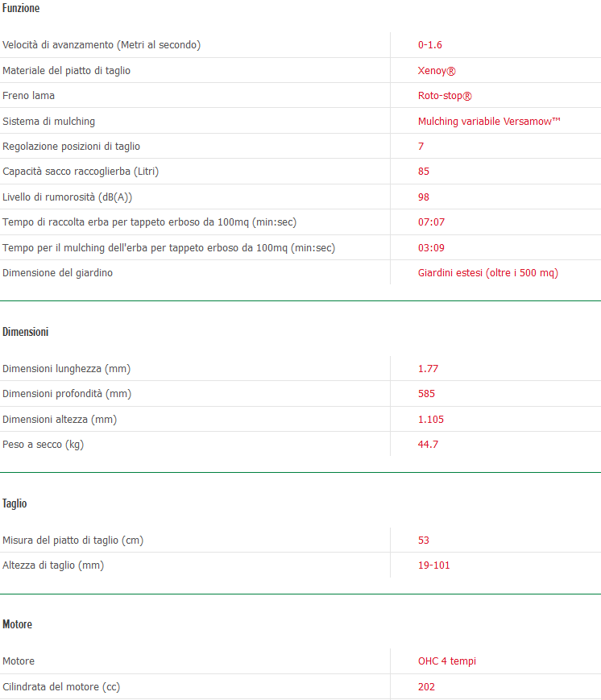Image resolution: width=601 pixels, height=700 pixels.
Task: Click the Misura del piatto di taglio label
Action: click(73, 541)
